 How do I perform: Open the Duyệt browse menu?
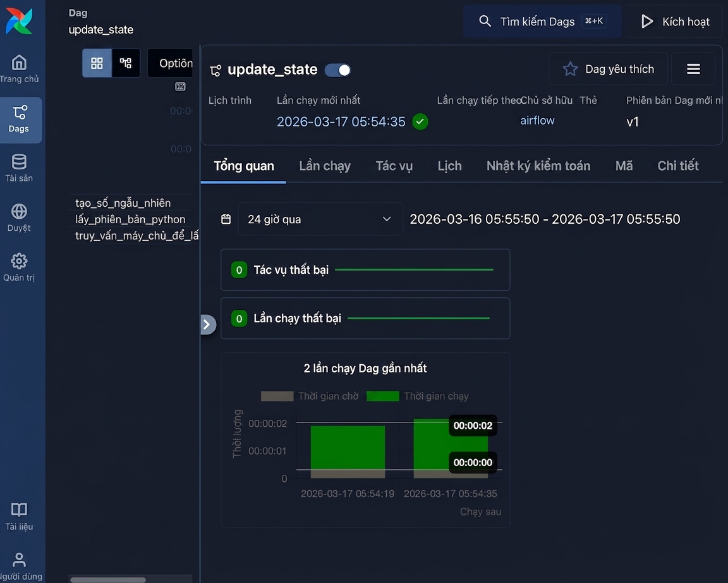coord(19,218)
